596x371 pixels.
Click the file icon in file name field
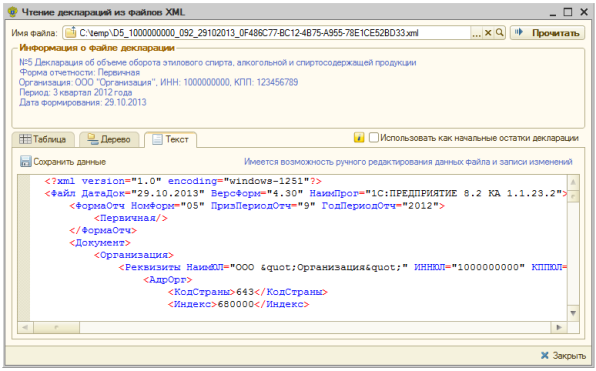70,33
